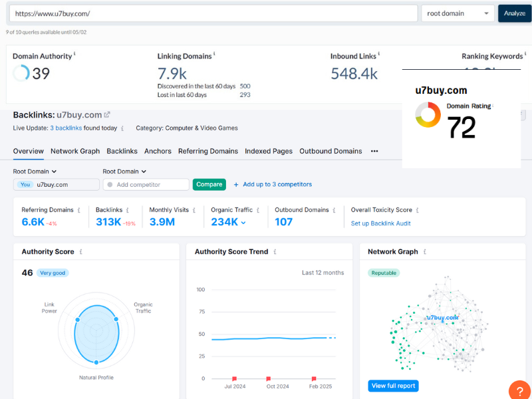Click the 'Very good' authority badge

click(x=53, y=273)
